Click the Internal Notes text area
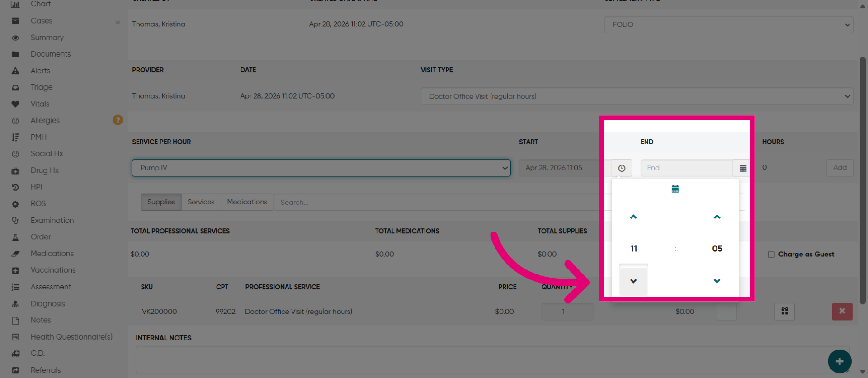 pos(492,360)
